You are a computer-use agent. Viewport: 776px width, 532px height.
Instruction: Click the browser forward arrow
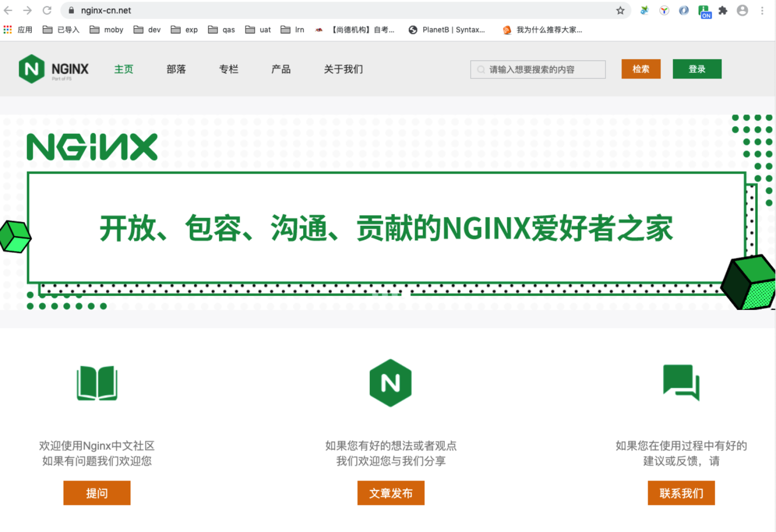[x=28, y=10]
